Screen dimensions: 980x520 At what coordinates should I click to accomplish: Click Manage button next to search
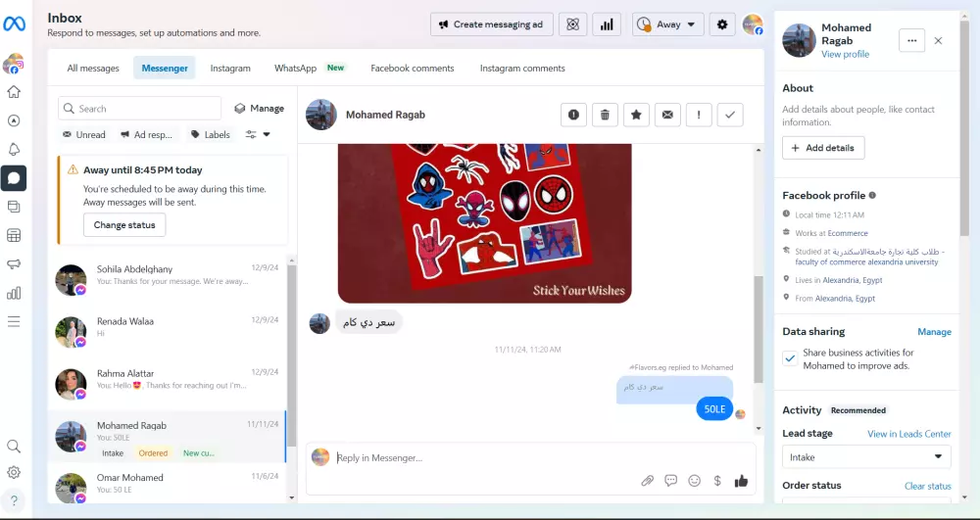pos(259,108)
